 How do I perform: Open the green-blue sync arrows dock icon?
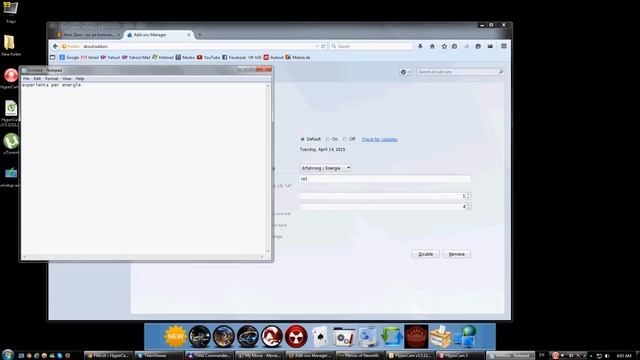coord(392,337)
